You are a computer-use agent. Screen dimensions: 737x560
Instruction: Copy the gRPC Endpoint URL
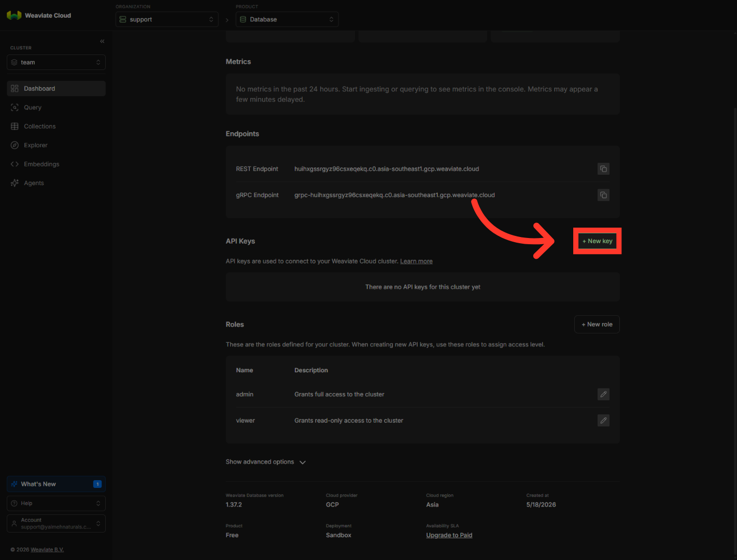(603, 195)
